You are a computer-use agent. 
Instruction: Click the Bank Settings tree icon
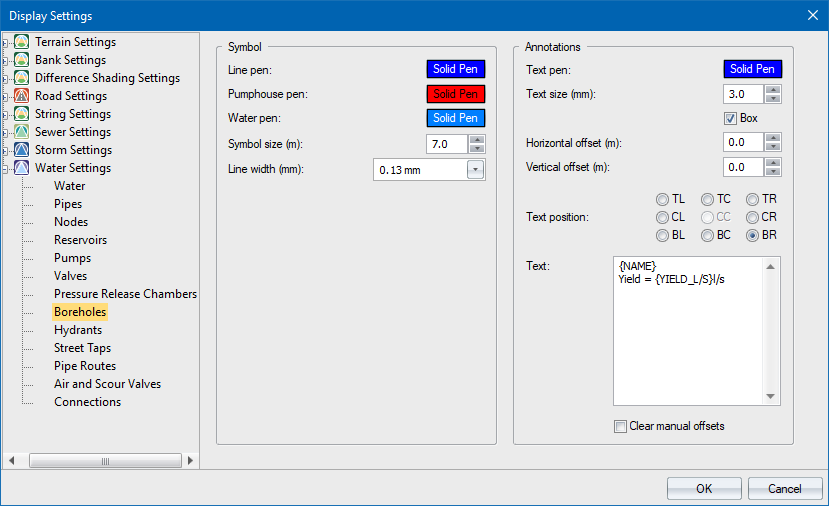(22, 60)
